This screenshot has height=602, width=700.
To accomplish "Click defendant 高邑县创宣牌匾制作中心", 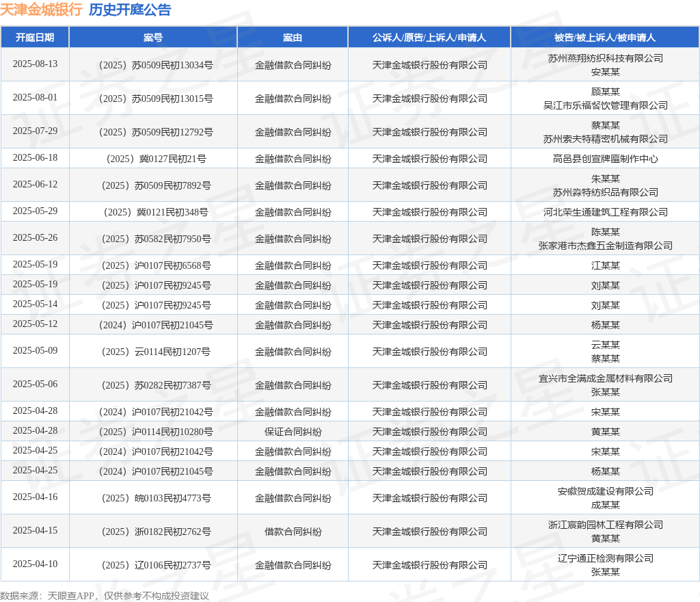I will pyautogui.click(x=605, y=159).
